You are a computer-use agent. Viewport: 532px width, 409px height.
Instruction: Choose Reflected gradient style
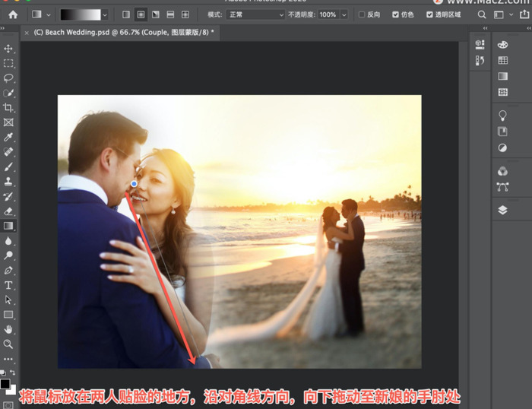[x=170, y=14]
